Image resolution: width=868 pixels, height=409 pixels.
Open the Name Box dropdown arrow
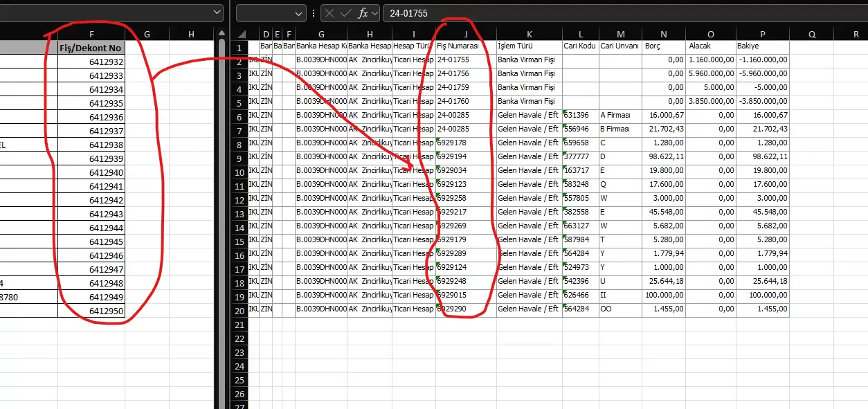coord(299,13)
